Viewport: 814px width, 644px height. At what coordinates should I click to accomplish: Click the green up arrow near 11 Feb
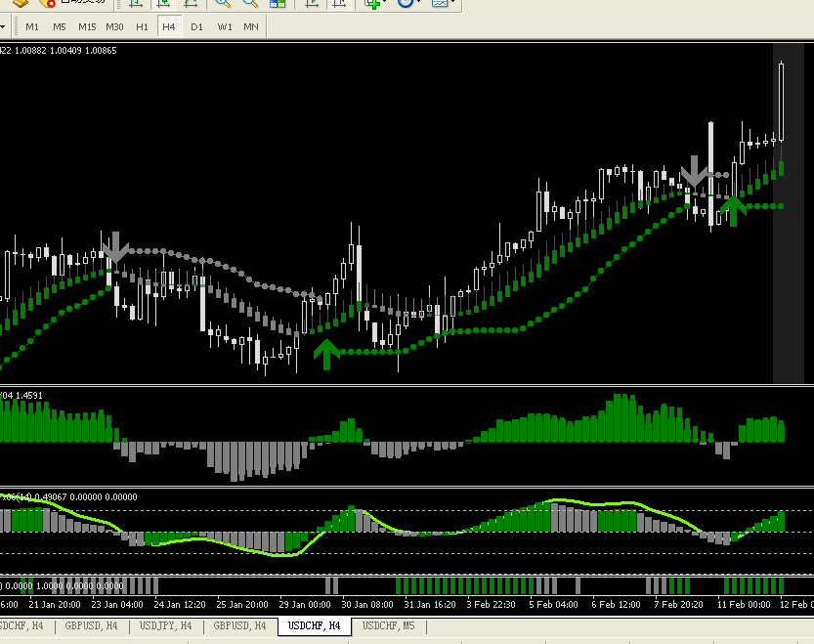click(733, 211)
